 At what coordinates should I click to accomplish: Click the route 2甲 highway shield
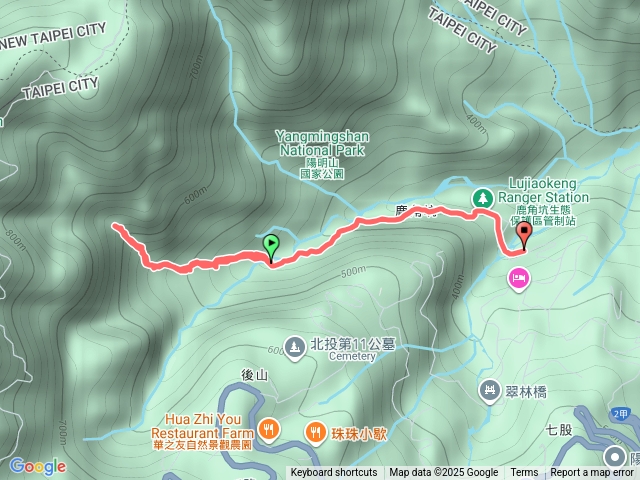(x=620, y=414)
